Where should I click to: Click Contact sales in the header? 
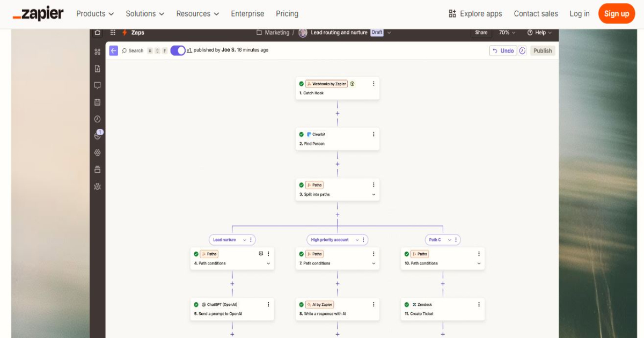click(x=536, y=13)
